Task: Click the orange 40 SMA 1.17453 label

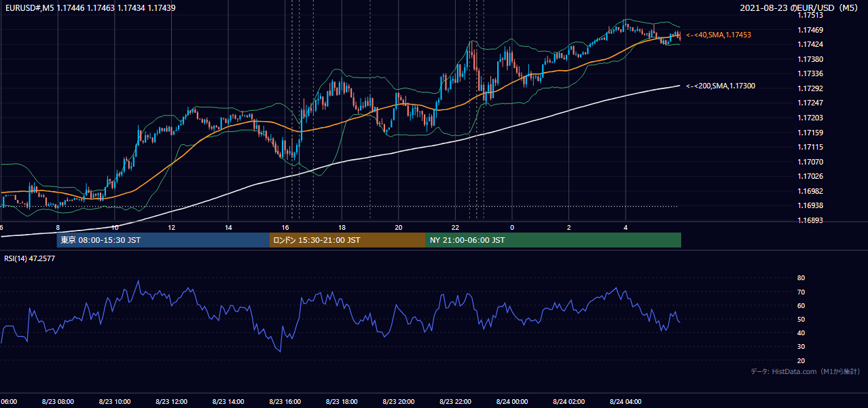Action: click(x=719, y=34)
